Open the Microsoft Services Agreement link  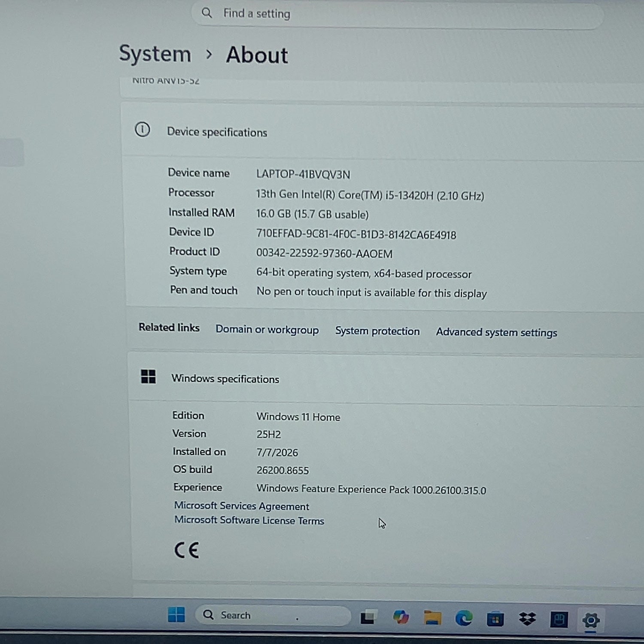pos(241,506)
